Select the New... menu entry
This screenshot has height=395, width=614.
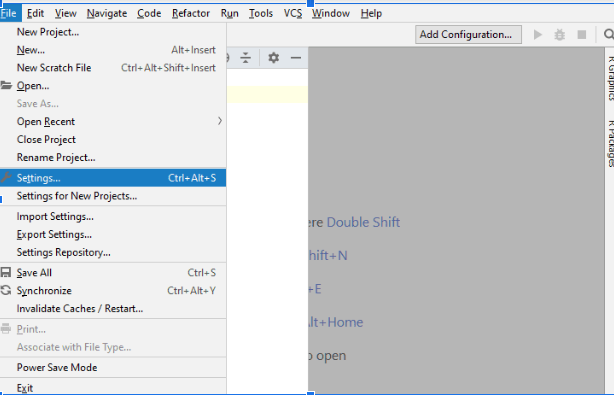(x=113, y=50)
